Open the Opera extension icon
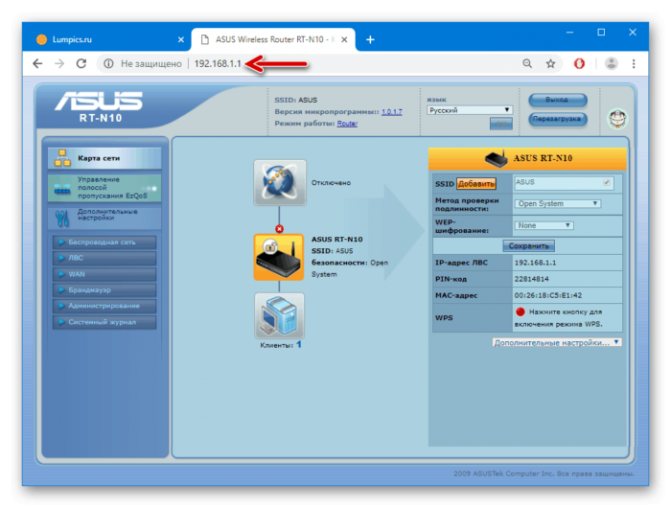The image size is (671, 508). click(x=579, y=64)
